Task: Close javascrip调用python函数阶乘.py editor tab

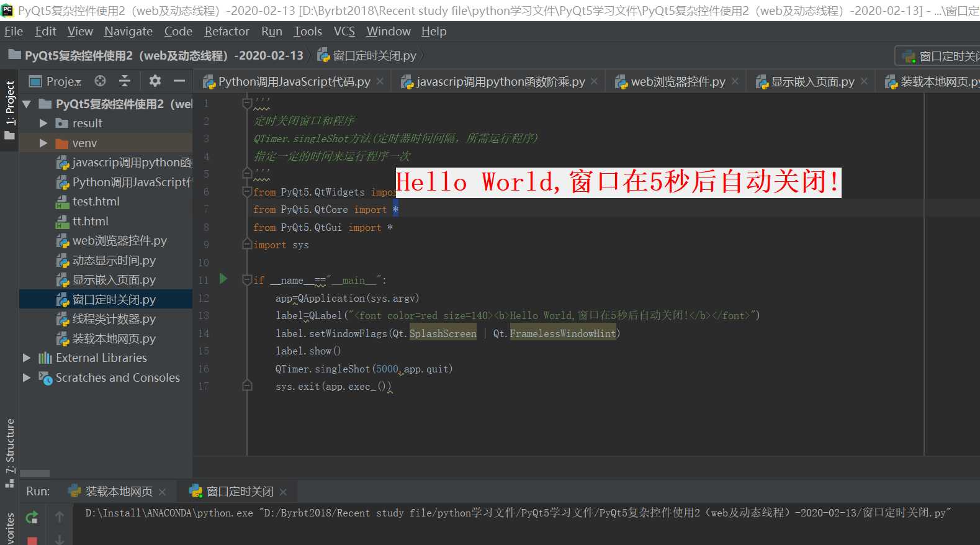Action: coord(594,81)
